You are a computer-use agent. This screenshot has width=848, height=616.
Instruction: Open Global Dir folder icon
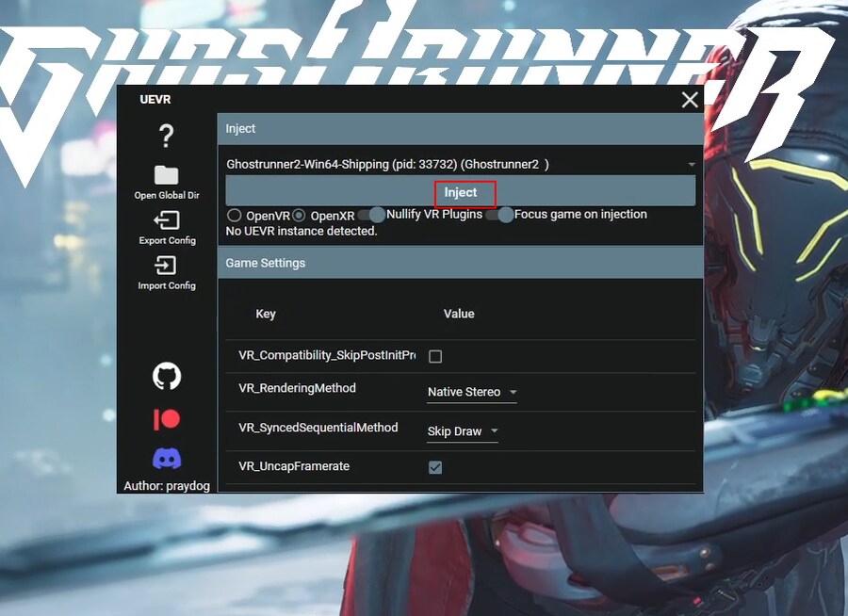coord(167,175)
